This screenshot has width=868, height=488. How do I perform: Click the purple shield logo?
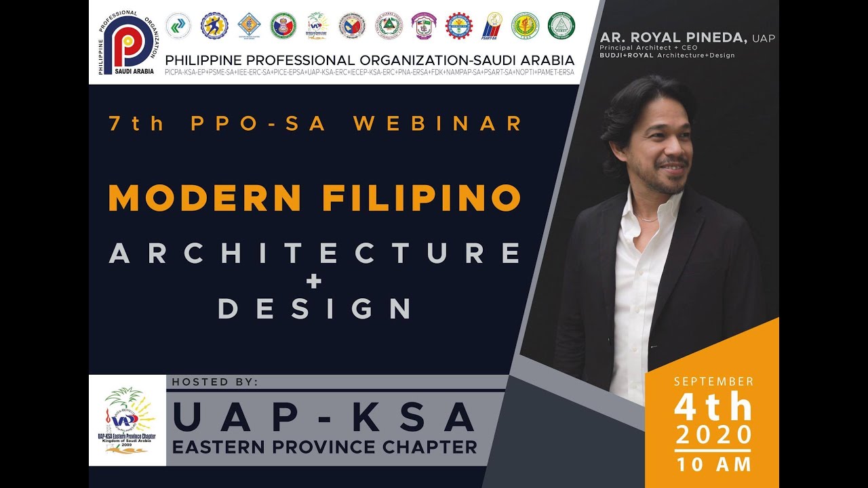pos(424,26)
